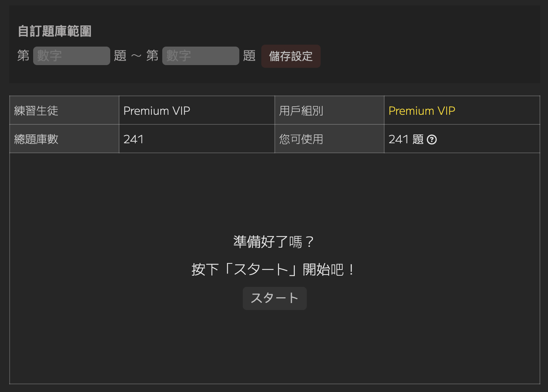548x392 pixels.
Task: Click the 您可使用 label cell
Action: [329, 139]
